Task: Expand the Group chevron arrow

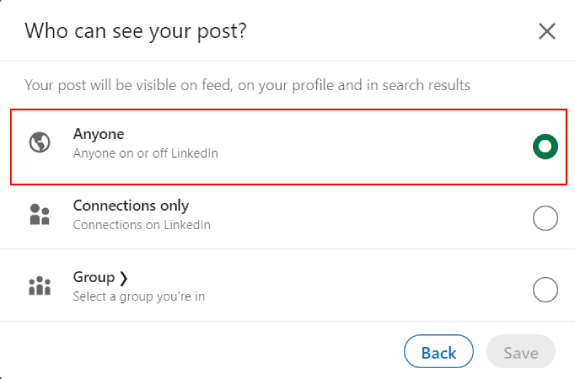Action: (124, 278)
